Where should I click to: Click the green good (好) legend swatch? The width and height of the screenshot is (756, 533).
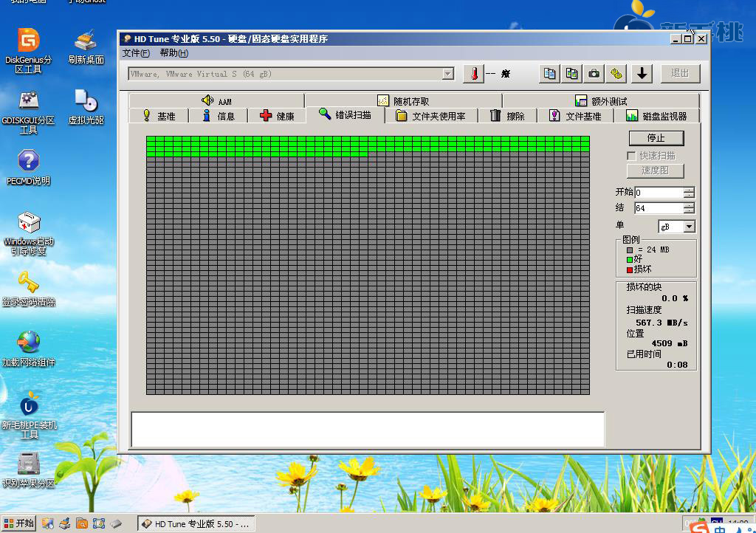point(630,260)
